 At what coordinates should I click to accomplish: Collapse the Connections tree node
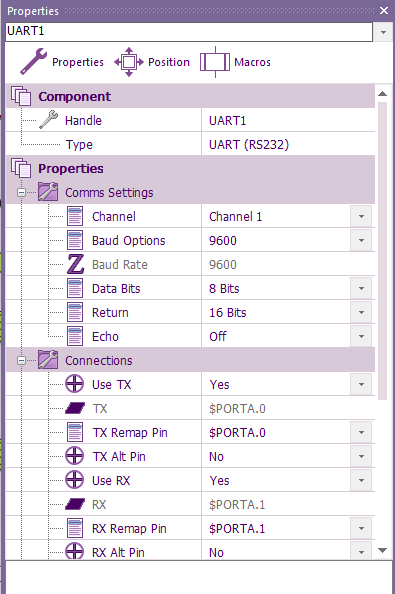click(x=22, y=360)
